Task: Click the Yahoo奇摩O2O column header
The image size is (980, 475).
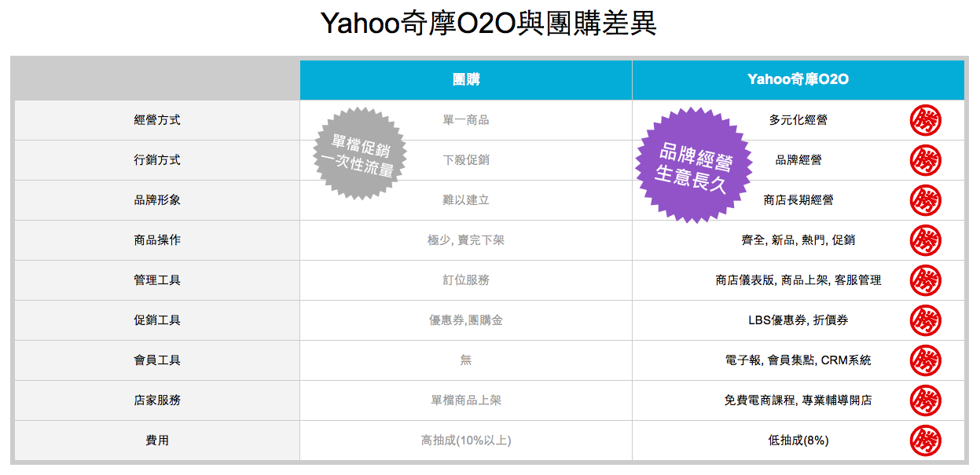Action: 798,79
